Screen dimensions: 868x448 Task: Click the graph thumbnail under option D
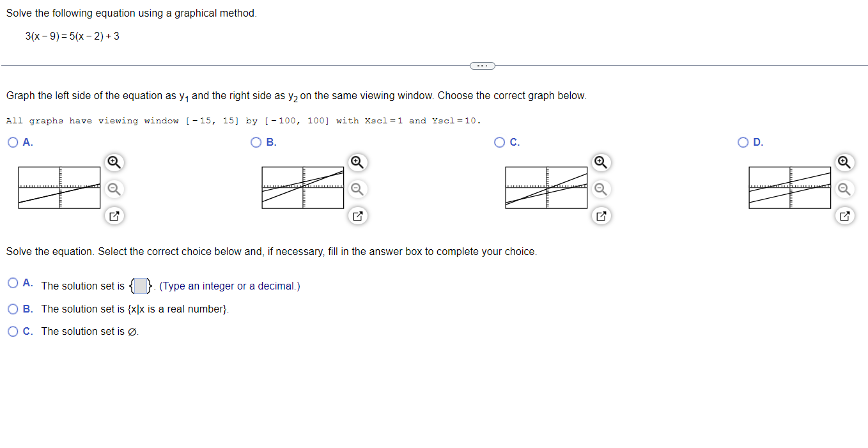pos(789,187)
